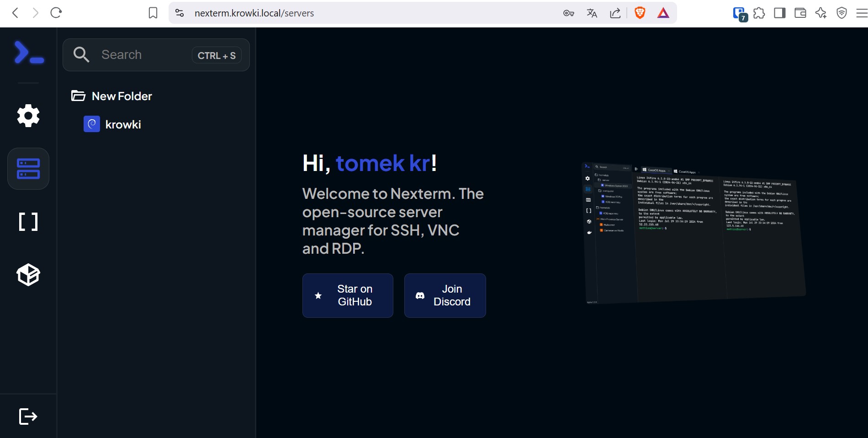The height and width of the screenshot is (438, 868).
Task: Collapse the New Folder tree item
Action: coord(111,96)
